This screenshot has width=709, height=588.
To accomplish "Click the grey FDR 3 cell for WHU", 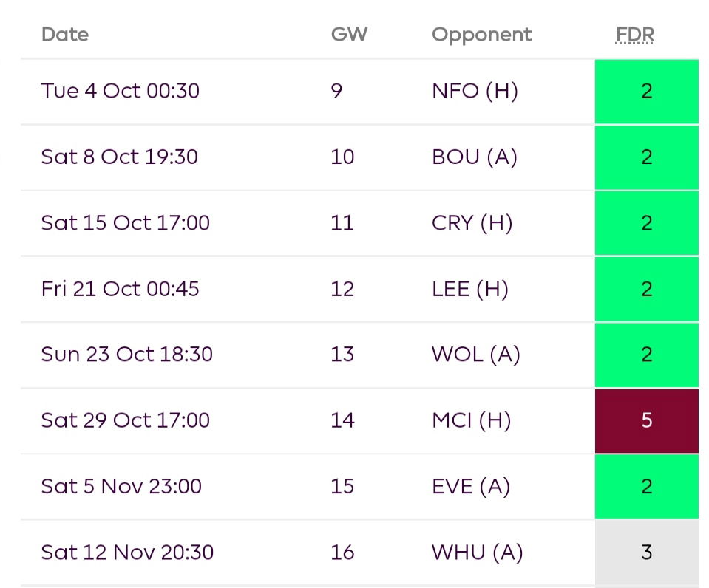I will (x=646, y=552).
